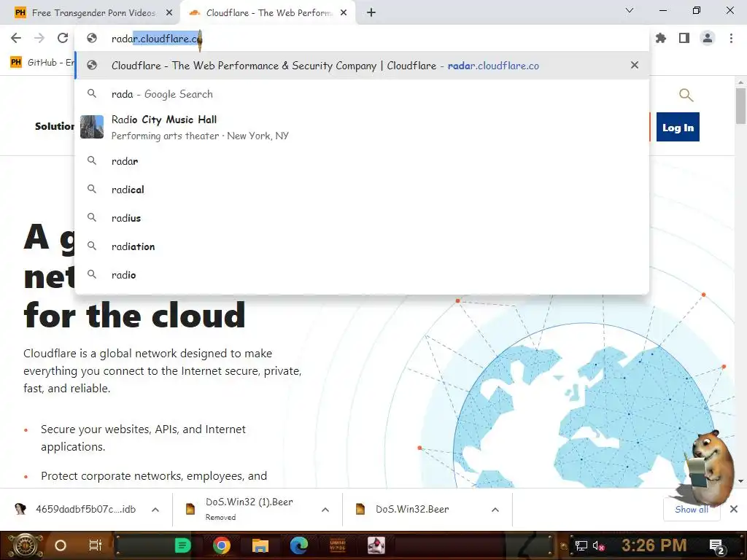Open Cortana circle on taskbar

coord(61,545)
